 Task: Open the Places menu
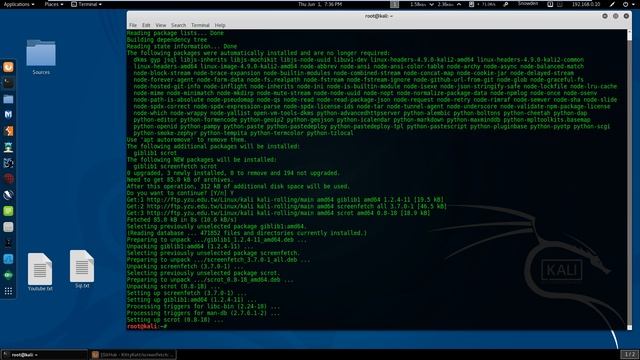click(x=54, y=4)
